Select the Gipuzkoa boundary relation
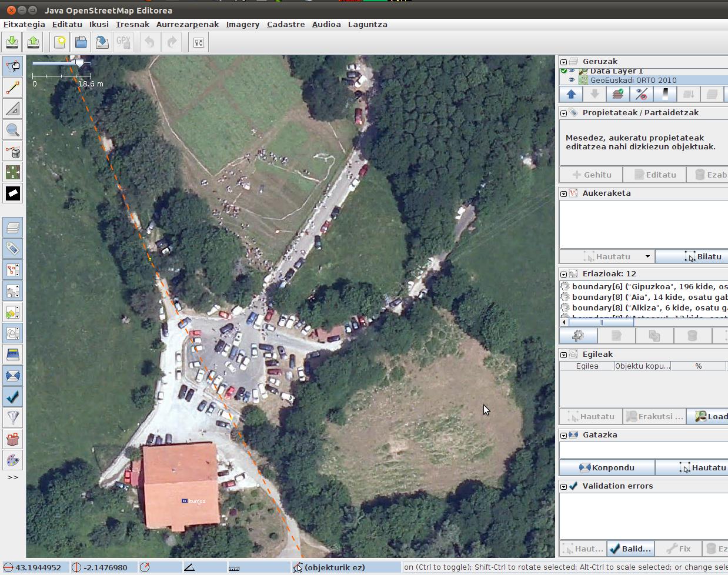The height and width of the screenshot is (575, 728). tap(647, 287)
